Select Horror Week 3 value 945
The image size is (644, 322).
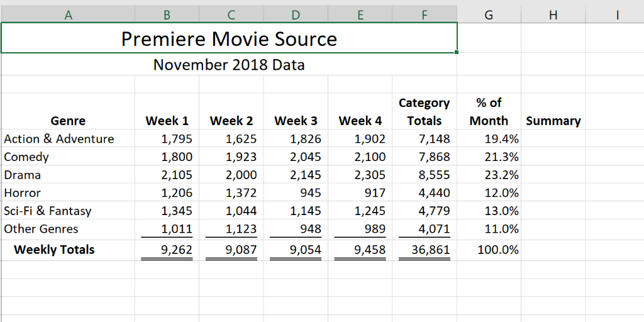[296, 192]
